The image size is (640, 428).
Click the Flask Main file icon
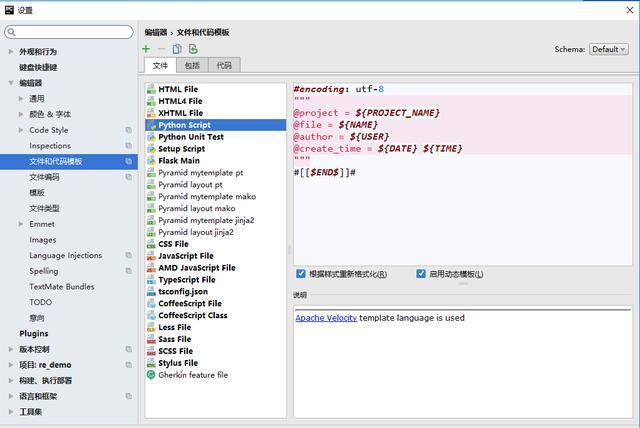(151, 160)
